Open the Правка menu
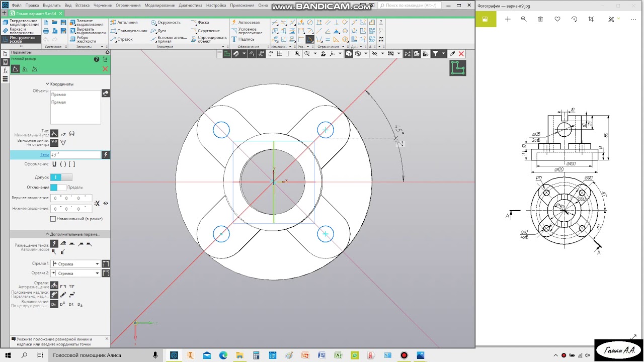The image size is (644, 362). tap(32, 5)
